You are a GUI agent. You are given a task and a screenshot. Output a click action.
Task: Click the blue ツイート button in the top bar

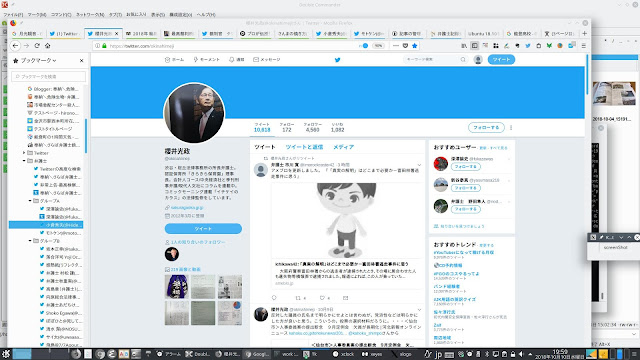point(501,60)
